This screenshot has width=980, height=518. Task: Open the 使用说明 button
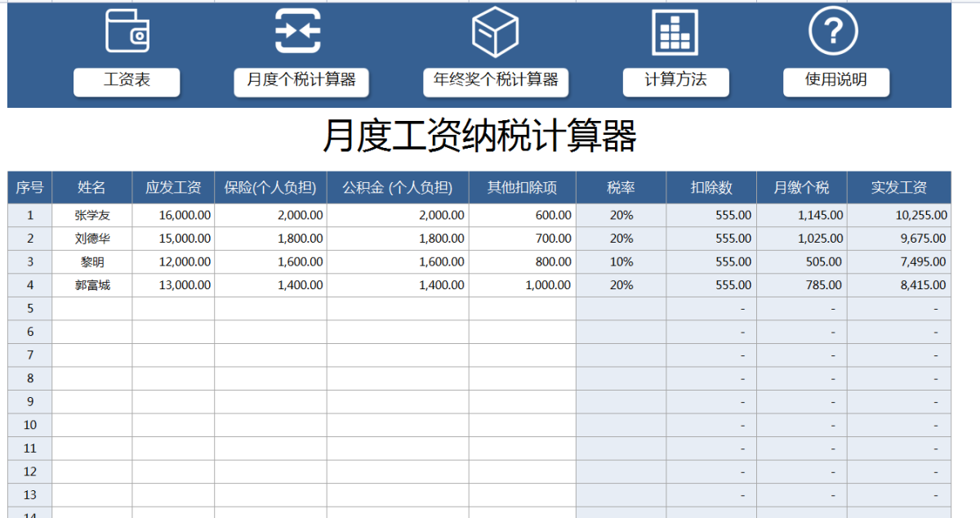click(835, 81)
